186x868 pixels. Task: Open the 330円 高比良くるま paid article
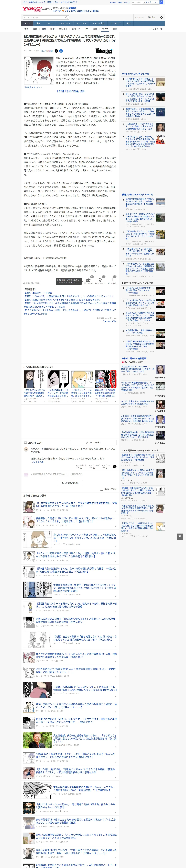[138, 369]
